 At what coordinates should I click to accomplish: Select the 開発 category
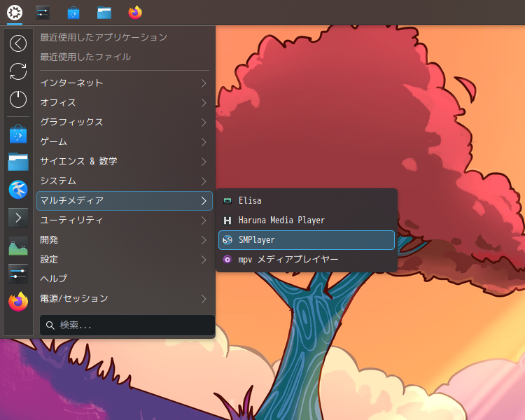(x=124, y=240)
